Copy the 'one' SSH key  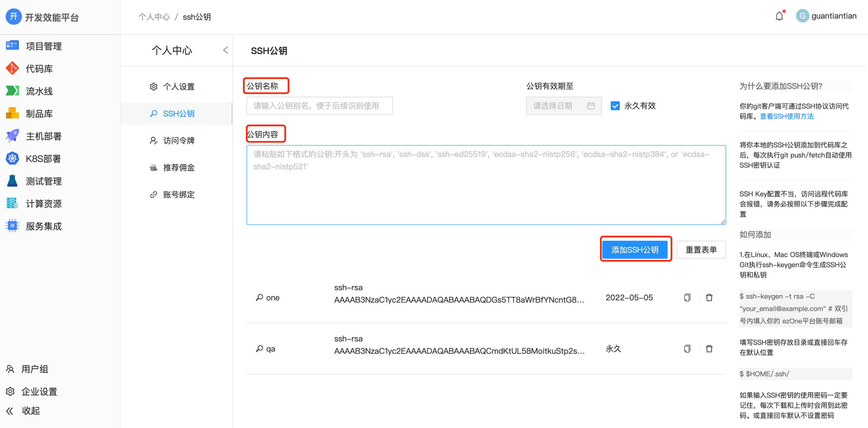coord(687,297)
